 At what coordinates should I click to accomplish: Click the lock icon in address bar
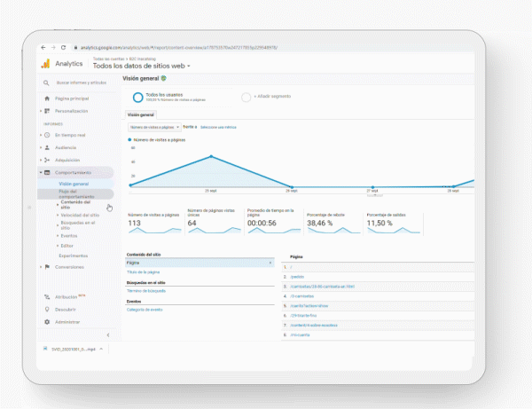(75, 48)
